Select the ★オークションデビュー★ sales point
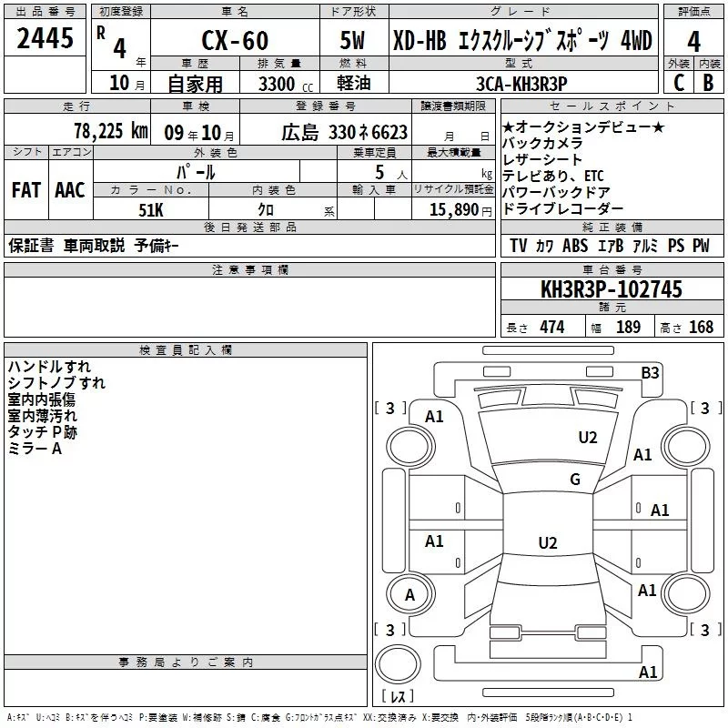This screenshot has width=728, height=728. pyautogui.click(x=583, y=126)
